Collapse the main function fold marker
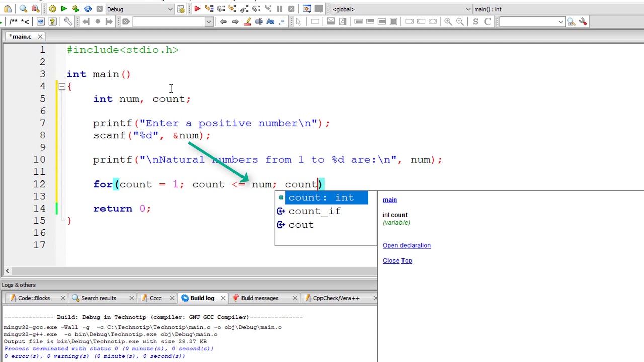 [x=61, y=86]
